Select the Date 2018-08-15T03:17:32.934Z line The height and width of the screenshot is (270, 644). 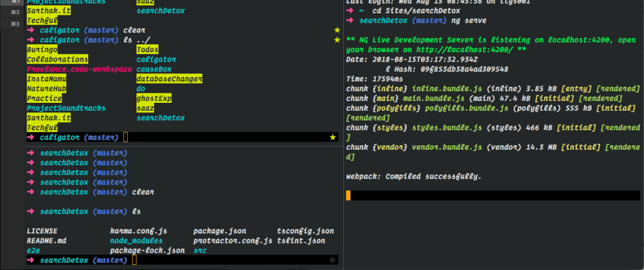pos(412,60)
